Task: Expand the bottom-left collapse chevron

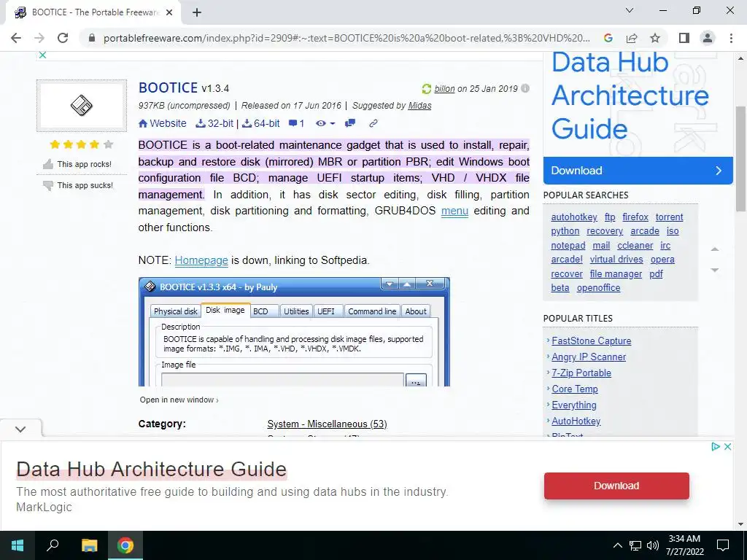Action: (20, 429)
